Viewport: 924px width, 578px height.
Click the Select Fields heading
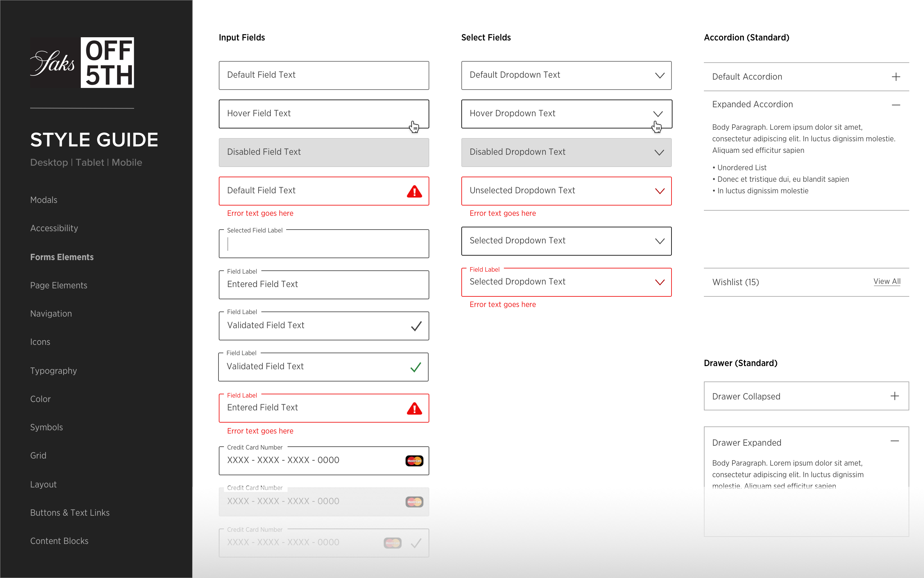(486, 38)
